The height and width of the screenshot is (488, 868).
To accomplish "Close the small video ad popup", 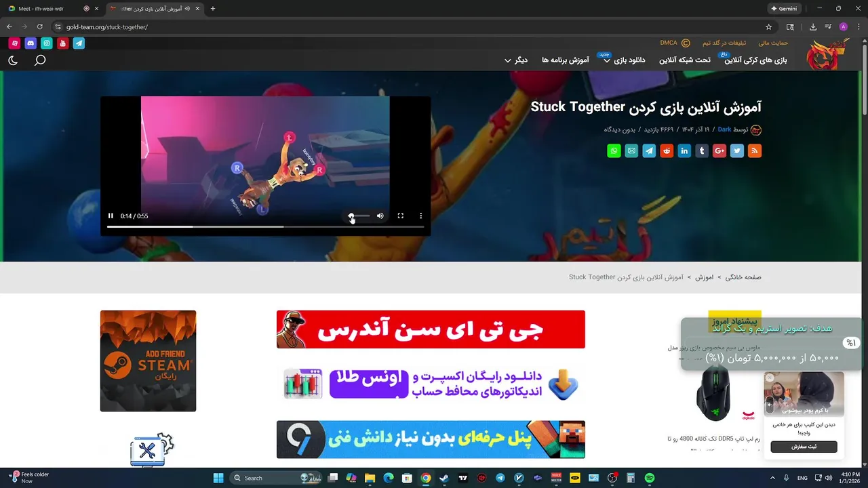I will [x=770, y=378].
